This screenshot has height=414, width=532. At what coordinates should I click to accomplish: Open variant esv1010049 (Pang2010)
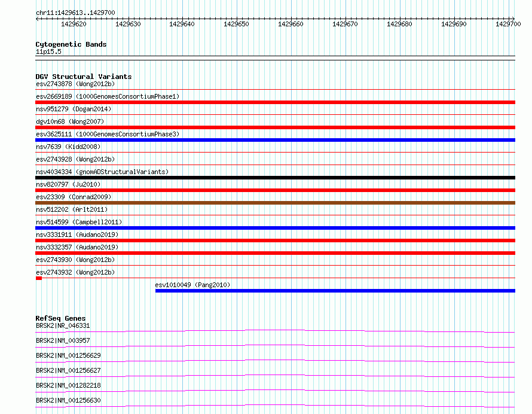point(192,285)
